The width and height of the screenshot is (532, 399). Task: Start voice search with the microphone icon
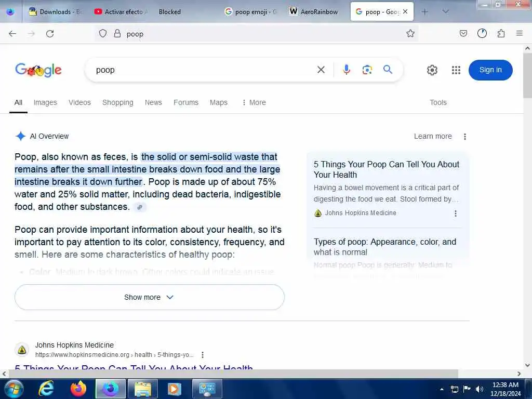tap(347, 70)
